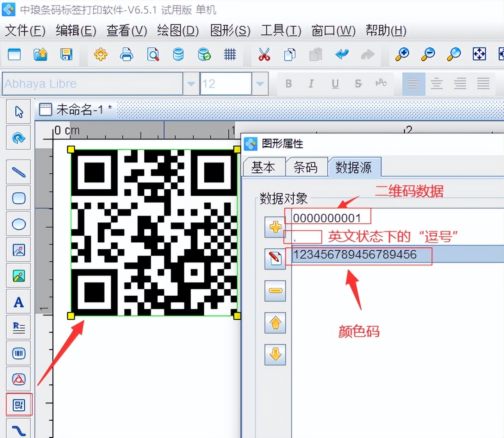Click the plus add data object button

275,227
